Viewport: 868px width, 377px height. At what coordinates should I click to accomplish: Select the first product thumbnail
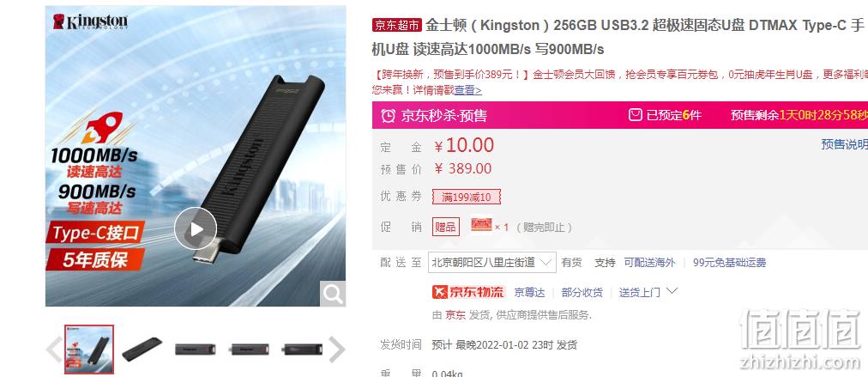89,350
